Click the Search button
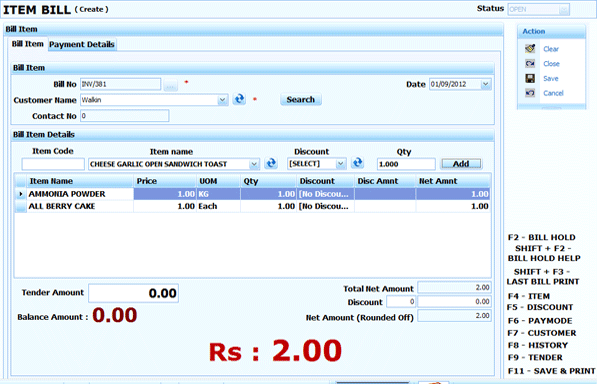Screen dimensions: 597x384 [301, 100]
